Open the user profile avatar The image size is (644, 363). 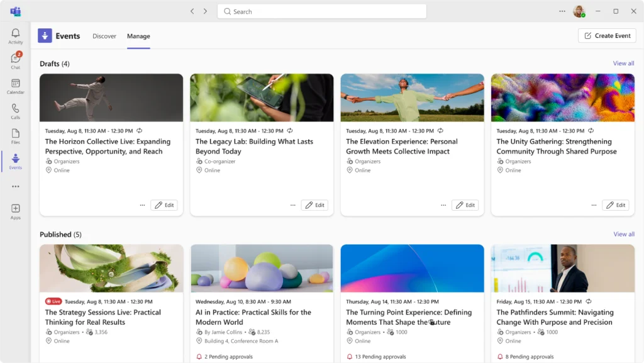coord(579,11)
